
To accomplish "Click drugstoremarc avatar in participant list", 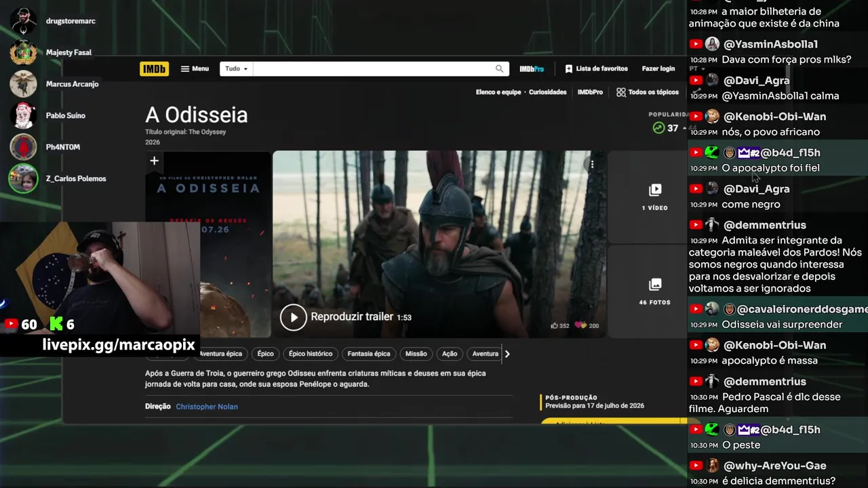I will click(x=23, y=21).
